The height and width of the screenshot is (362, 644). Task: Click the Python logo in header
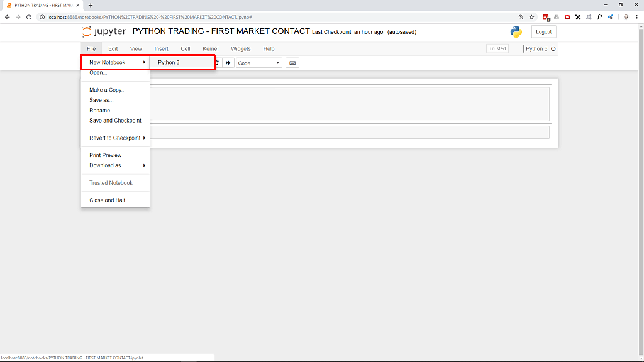tap(516, 31)
